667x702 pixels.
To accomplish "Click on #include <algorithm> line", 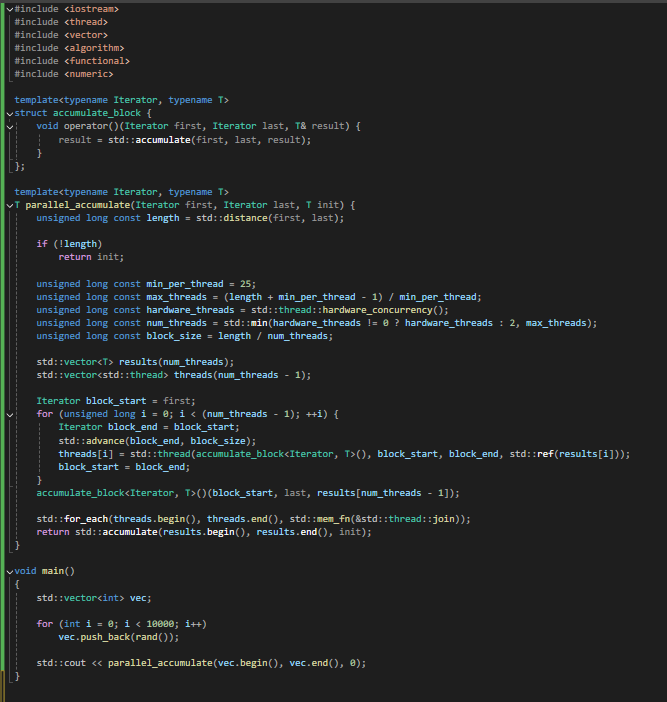I will point(69,48).
